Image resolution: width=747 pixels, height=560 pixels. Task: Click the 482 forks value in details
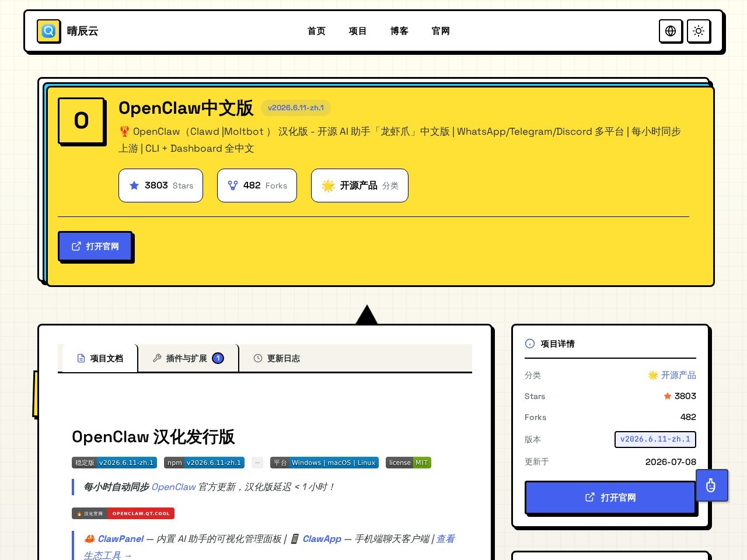point(688,417)
